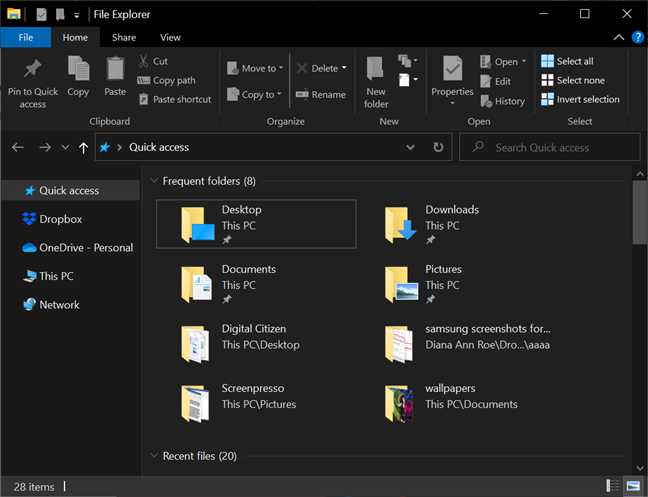Click Invert selection in ribbon
Screen dimensions: 648x497
580,99
